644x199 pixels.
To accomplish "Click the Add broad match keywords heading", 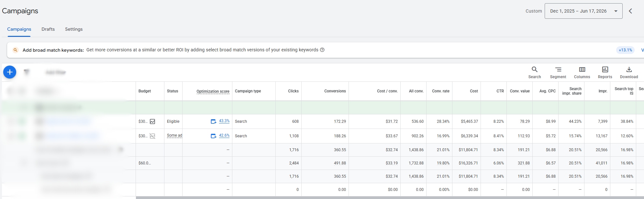I will (x=53, y=50).
